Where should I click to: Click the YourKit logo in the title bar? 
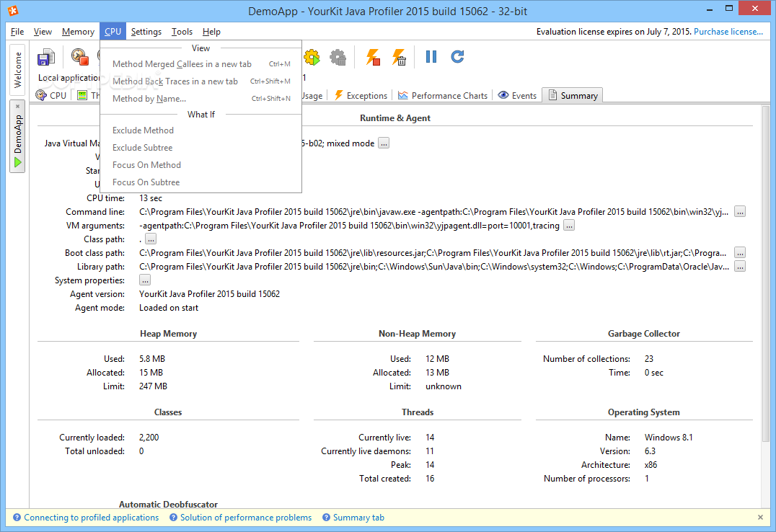coord(13,10)
